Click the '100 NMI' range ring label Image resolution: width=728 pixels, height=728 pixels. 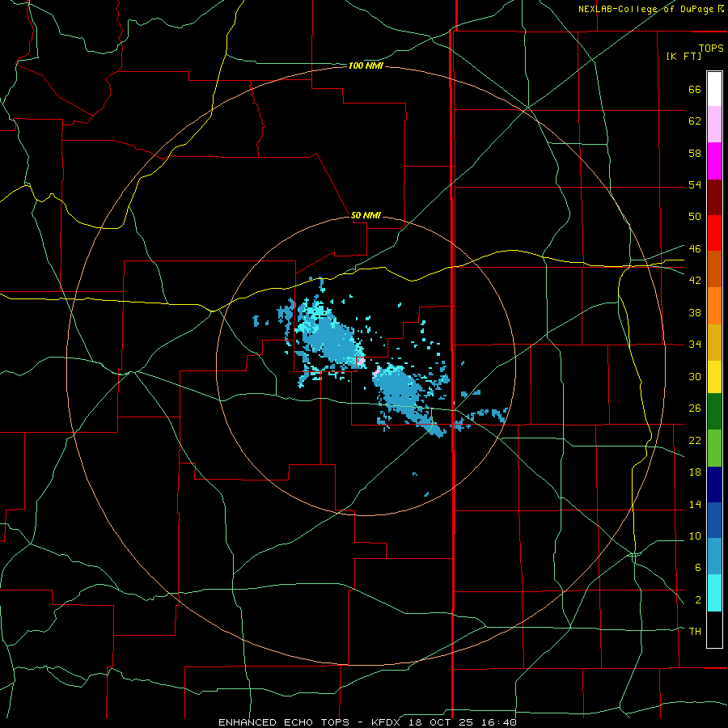point(366,66)
